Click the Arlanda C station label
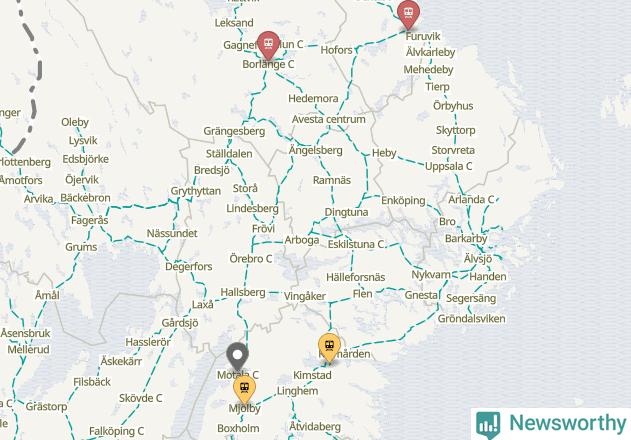 (x=471, y=200)
